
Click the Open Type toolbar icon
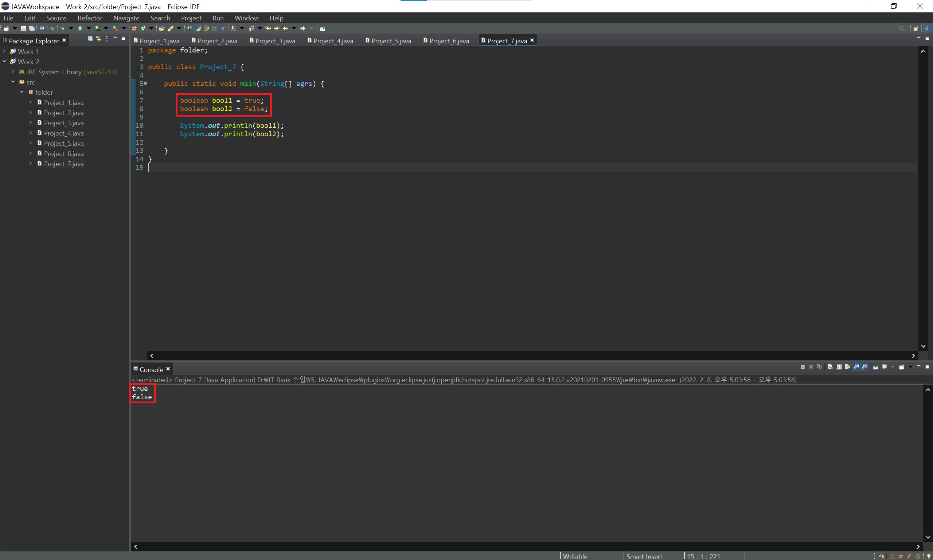[x=161, y=28]
